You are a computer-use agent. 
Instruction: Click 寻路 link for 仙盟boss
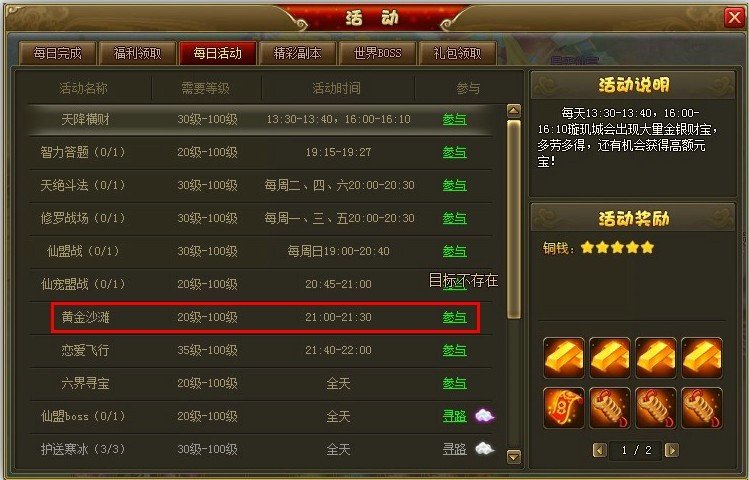454,416
